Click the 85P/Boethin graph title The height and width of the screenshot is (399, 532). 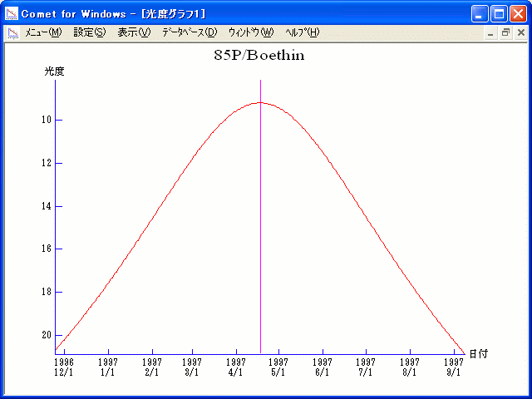pos(259,56)
